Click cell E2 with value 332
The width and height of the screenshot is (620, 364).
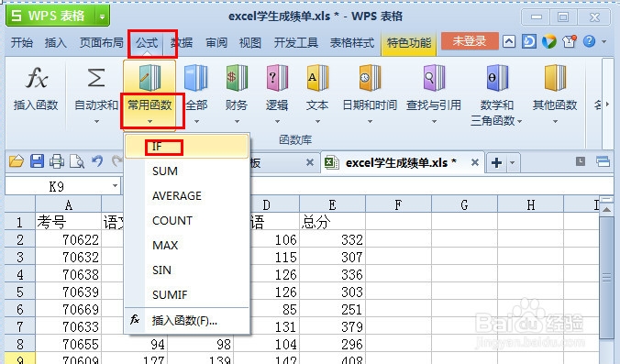(332, 239)
